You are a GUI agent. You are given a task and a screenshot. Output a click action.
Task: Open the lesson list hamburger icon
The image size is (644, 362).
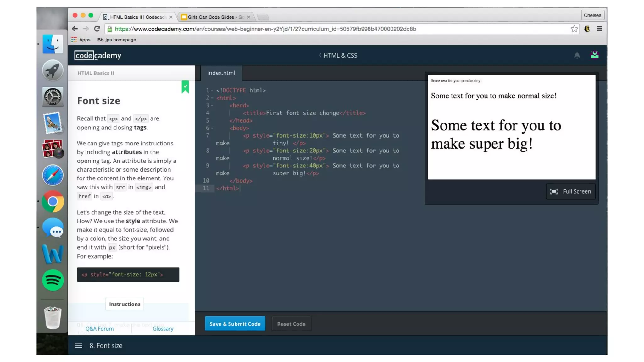79,345
